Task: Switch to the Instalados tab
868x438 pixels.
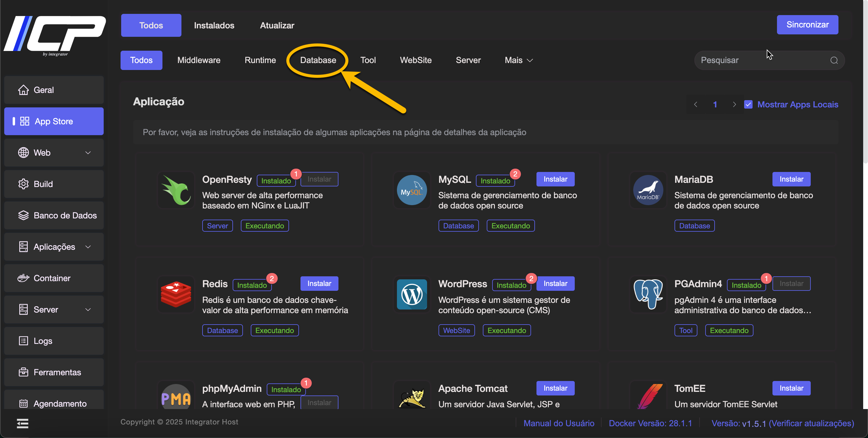Action: [214, 25]
